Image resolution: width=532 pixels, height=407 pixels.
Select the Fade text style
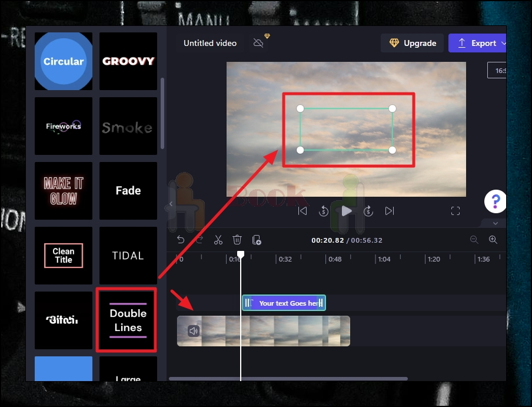(128, 191)
